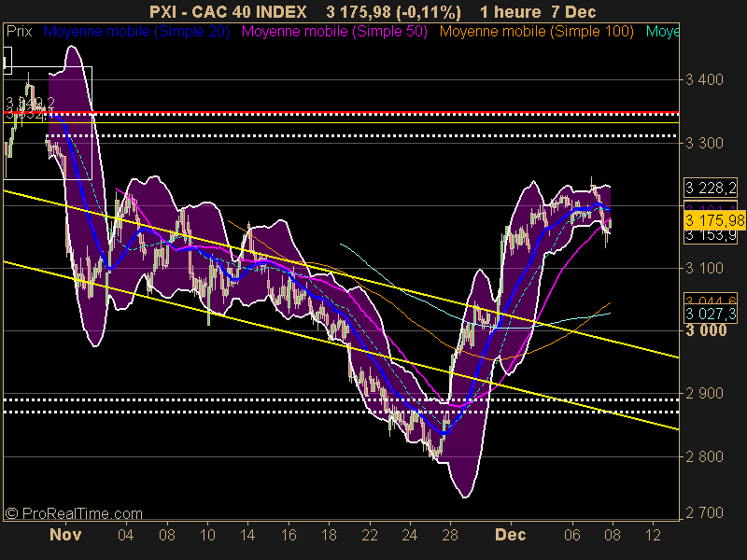
Task: Click the 24 date axis label
Action: (x=410, y=535)
